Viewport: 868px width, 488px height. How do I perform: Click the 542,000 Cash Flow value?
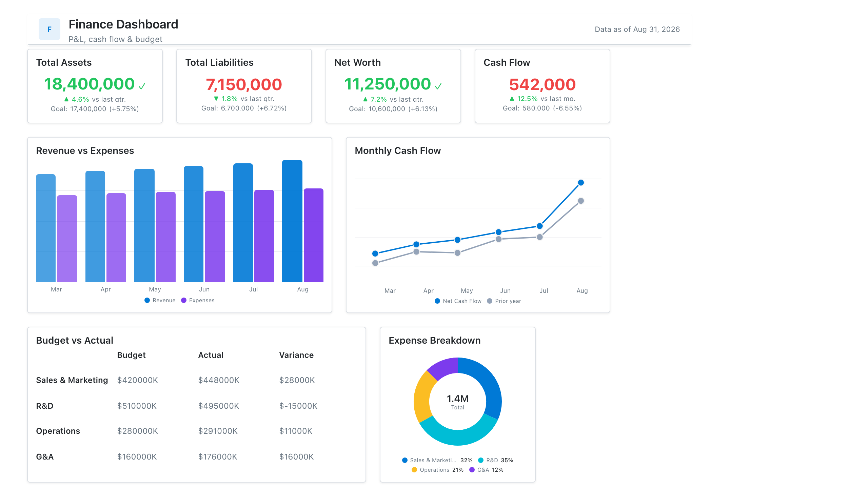pyautogui.click(x=542, y=85)
